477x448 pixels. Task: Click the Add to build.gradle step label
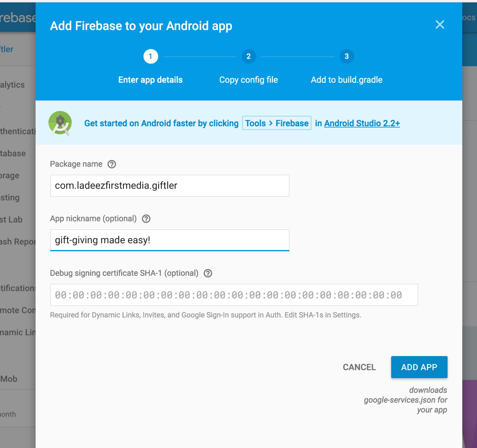pyautogui.click(x=347, y=80)
